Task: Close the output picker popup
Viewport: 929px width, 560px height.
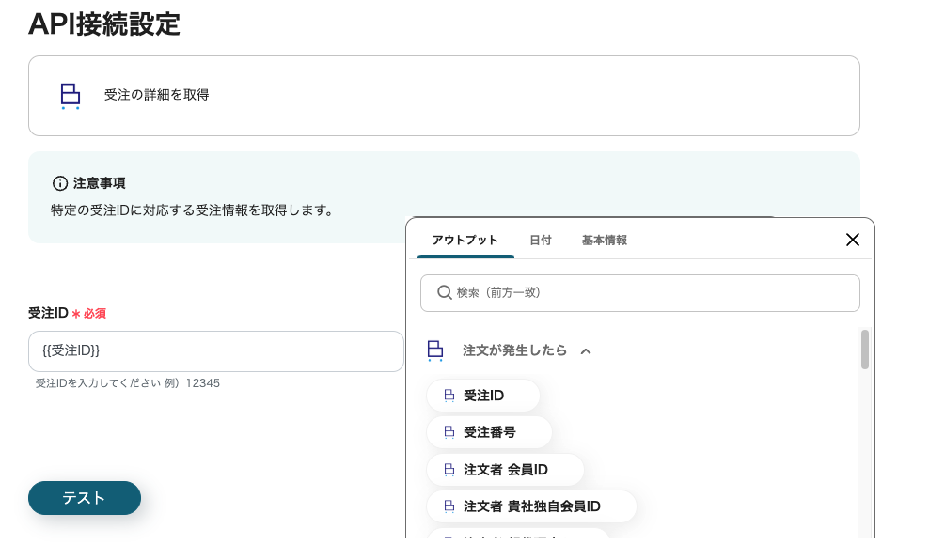Action: pyautogui.click(x=853, y=240)
